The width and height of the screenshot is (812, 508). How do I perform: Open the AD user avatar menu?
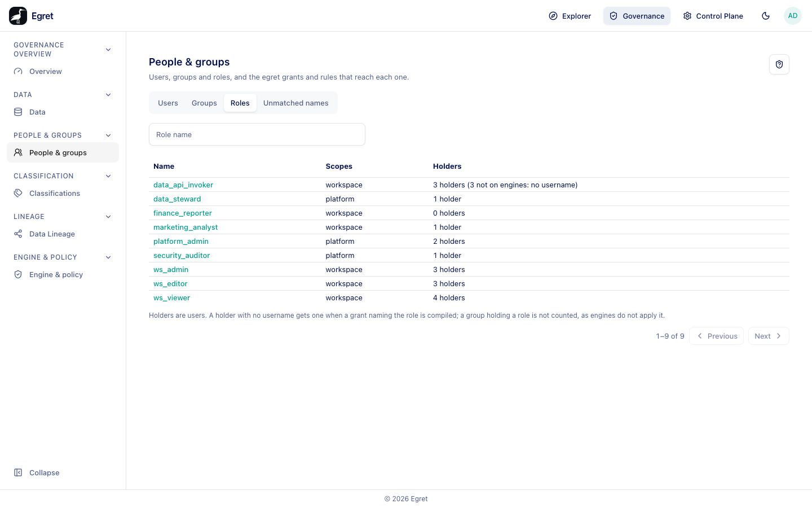point(793,16)
